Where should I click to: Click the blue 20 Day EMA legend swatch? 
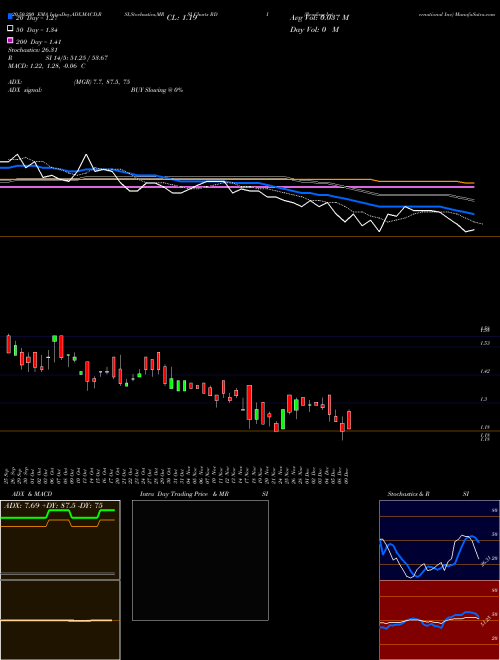click(x=11, y=17)
